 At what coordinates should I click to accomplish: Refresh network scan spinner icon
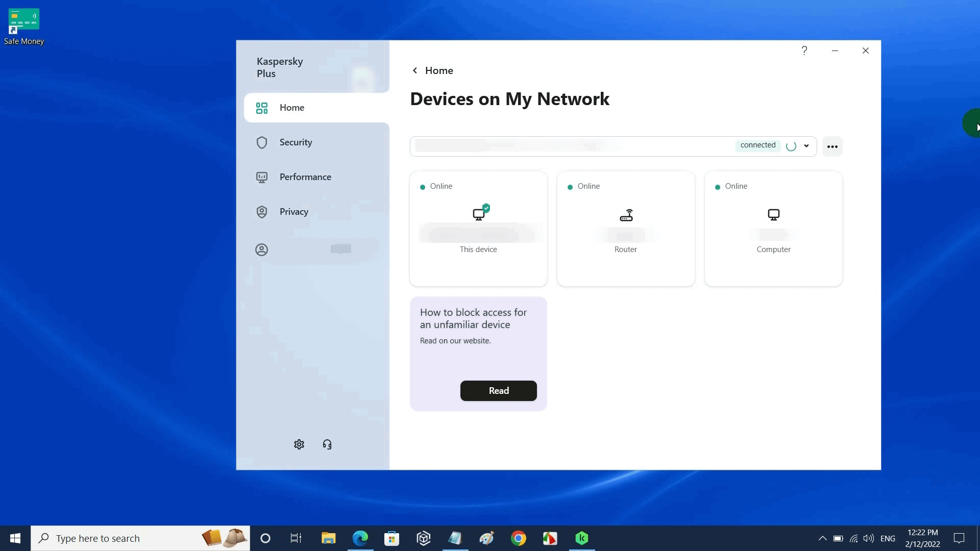click(x=791, y=146)
